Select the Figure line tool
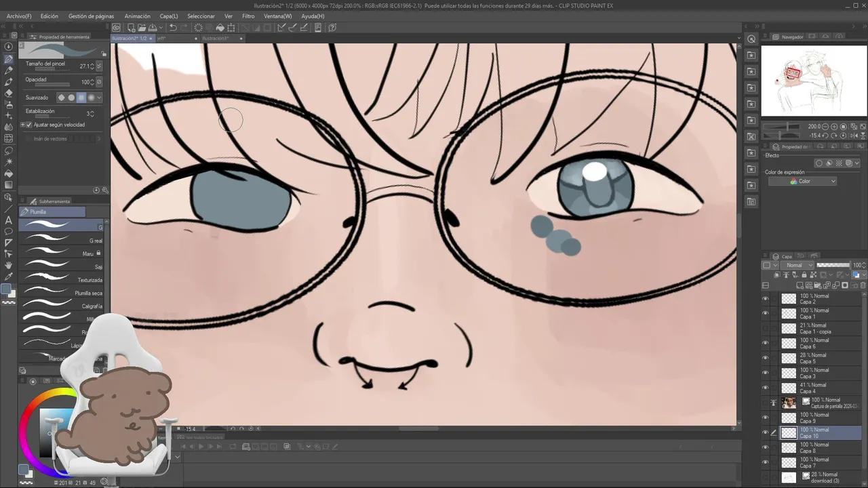 [9, 209]
